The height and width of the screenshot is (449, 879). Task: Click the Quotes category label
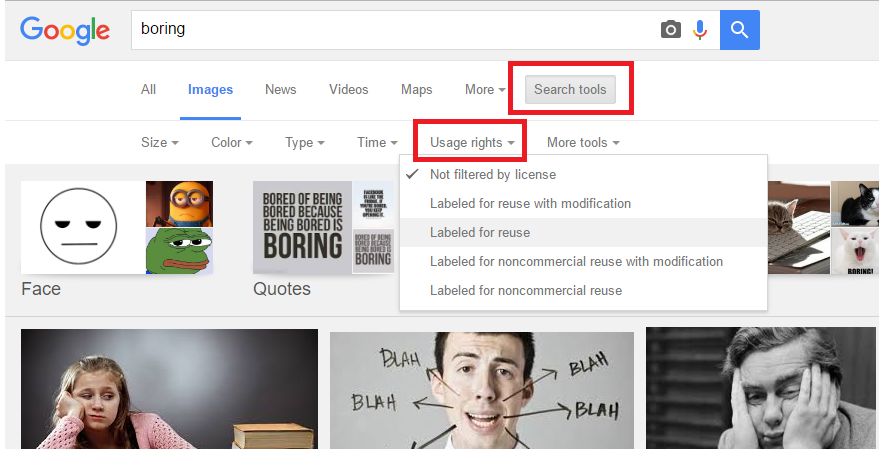(x=281, y=289)
